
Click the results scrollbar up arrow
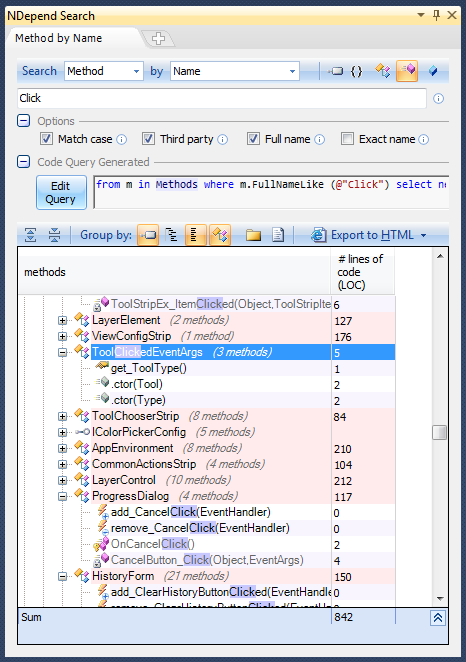tap(440, 256)
